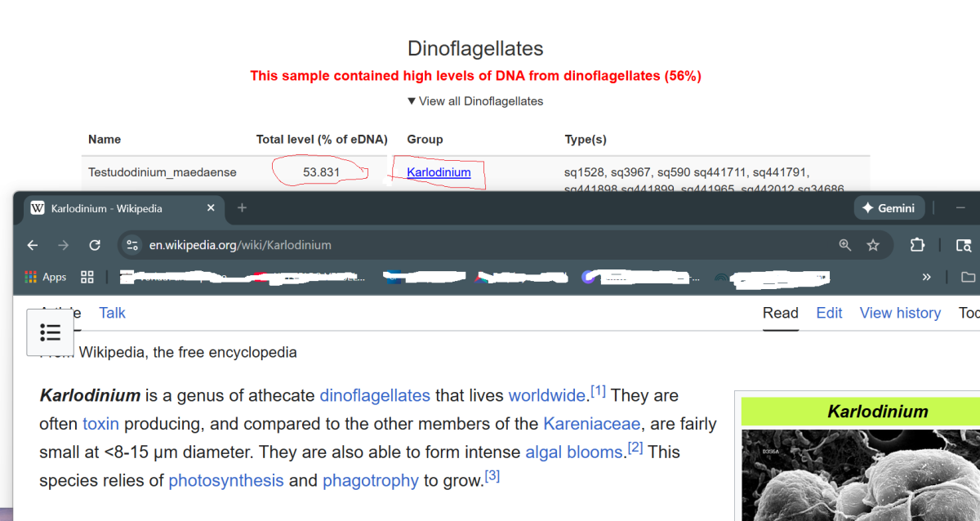Image resolution: width=980 pixels, height=521 pixels.
Task: Click citation reference [1]
Action: click(598, 391)
